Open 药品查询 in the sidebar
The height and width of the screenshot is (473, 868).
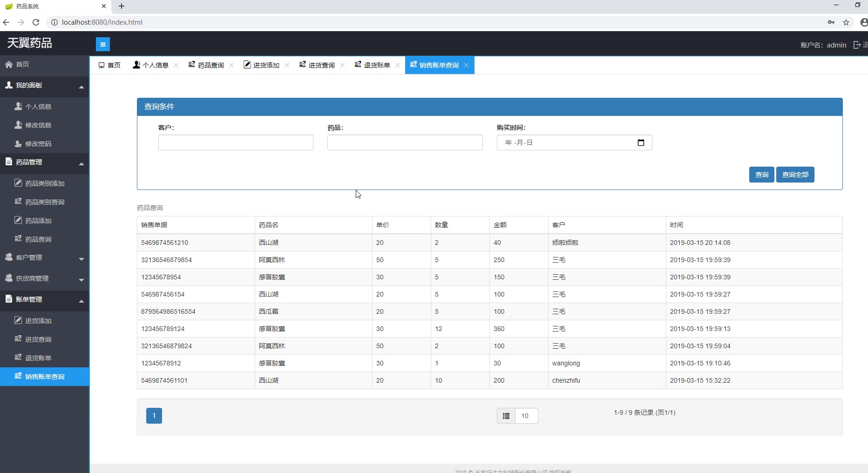[x=44, y=239]
